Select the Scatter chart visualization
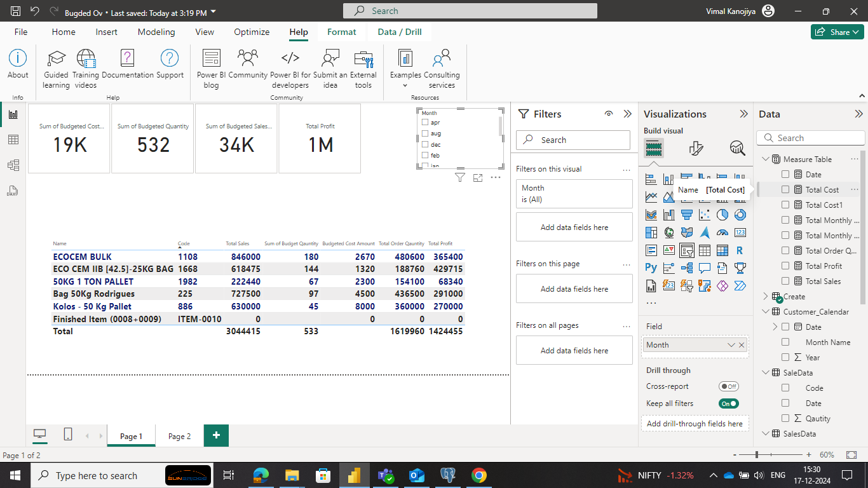The image size is (868, 488). coord(705,215)
